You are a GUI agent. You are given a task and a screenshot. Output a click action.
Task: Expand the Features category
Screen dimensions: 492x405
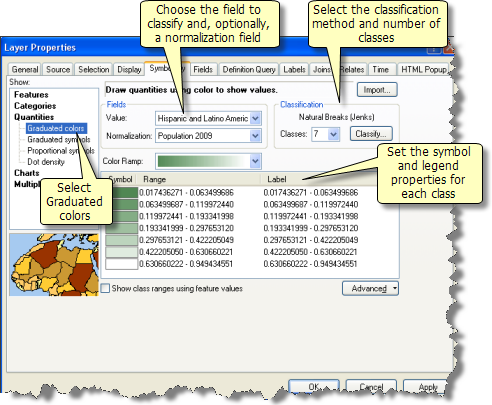point(31,95)
